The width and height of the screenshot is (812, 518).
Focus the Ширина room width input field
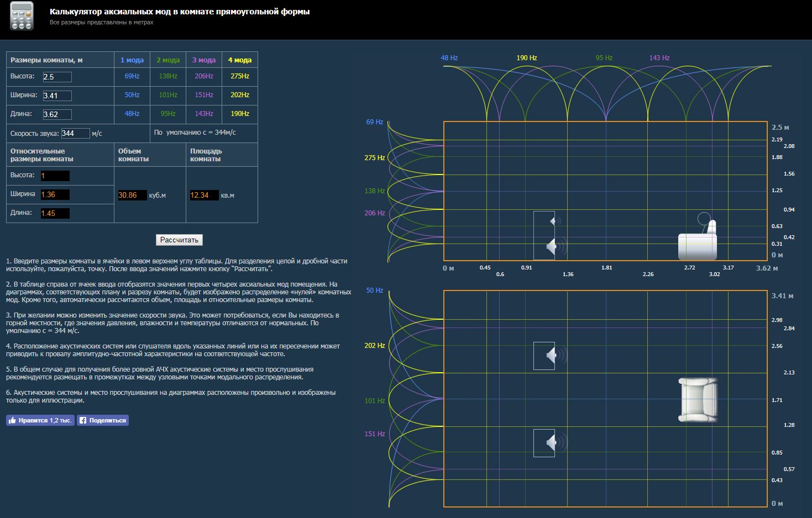[57, 96]
